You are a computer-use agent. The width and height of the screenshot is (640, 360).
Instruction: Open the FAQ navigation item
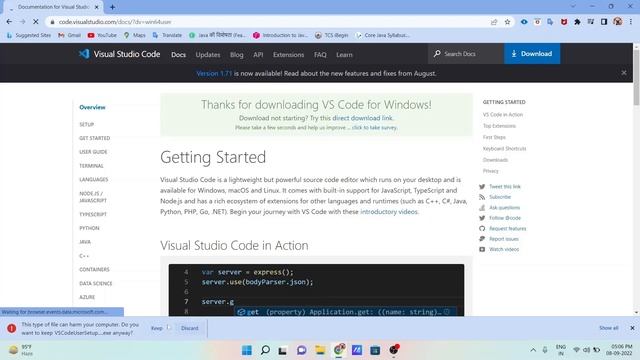(320, 54)
